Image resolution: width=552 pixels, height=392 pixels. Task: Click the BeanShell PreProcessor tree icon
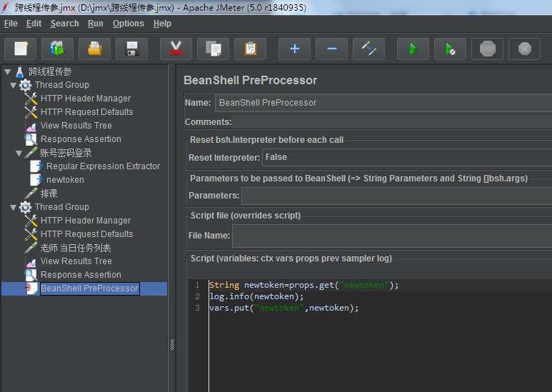tap(31, 288)
